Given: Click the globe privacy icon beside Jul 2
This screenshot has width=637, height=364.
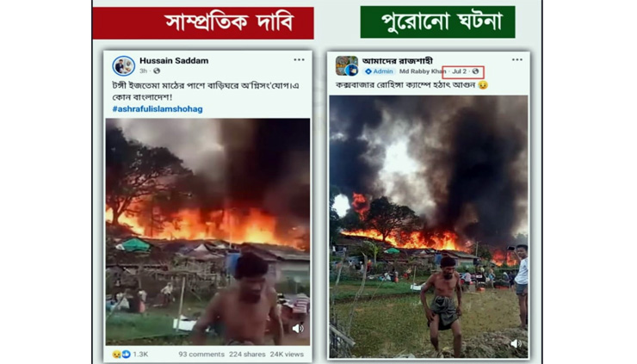Looking at the screenshot, I should tap(476, 71).
